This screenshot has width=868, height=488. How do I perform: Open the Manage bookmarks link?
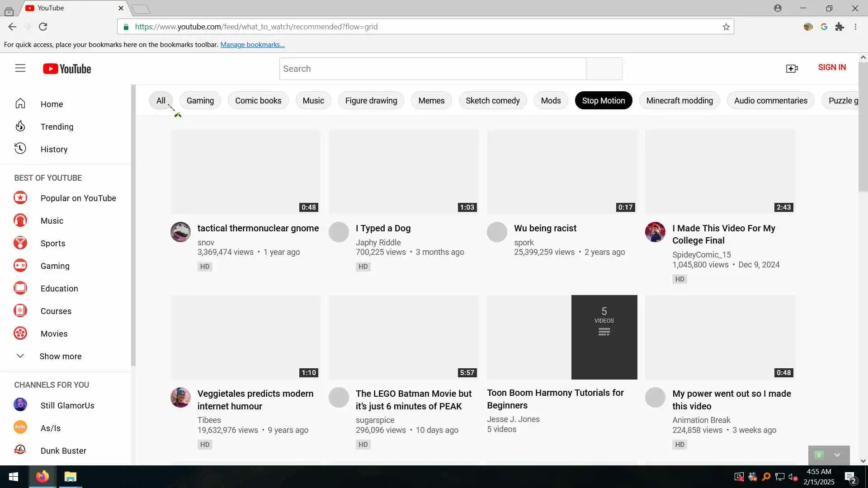pos(252,44)
